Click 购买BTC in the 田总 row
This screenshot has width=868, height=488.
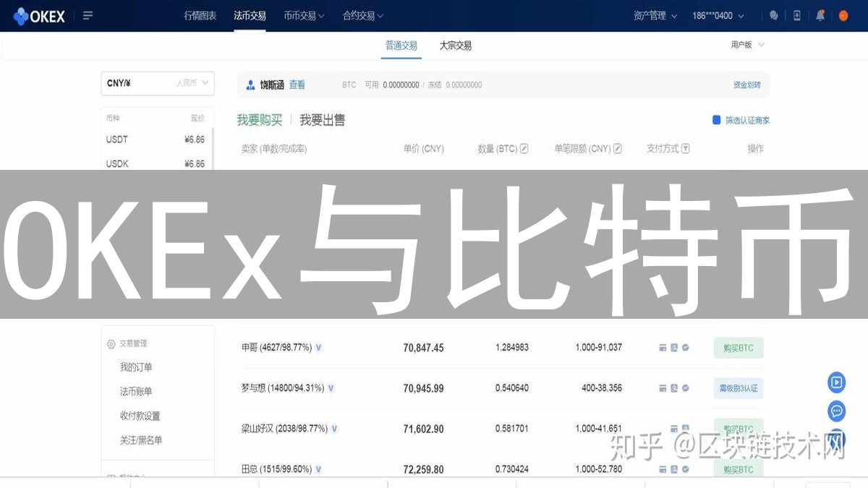pyautogui.click(x=739, y=469)
